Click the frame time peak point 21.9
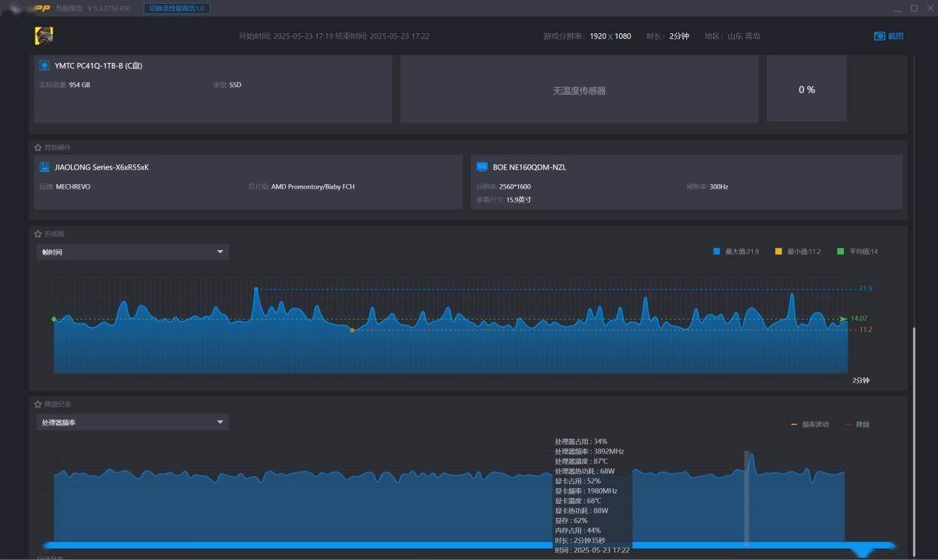This screenshot has width=938, height=560. tap(256, 289)
